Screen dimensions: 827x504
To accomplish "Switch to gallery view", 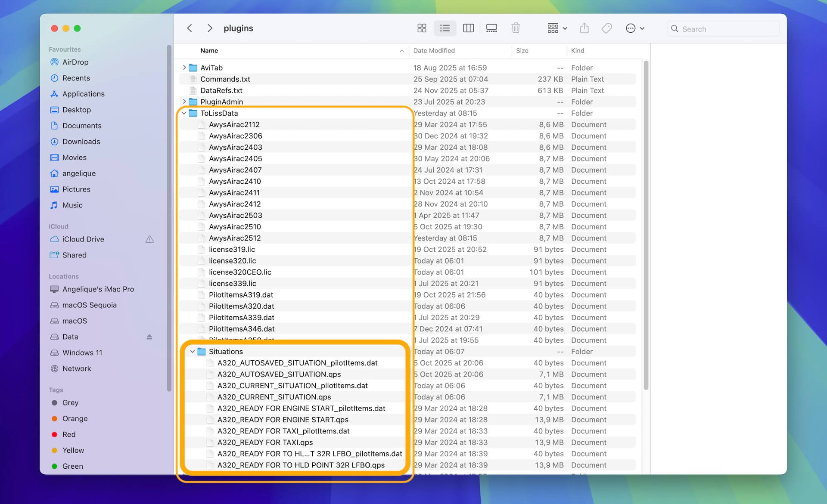I will coord(491,28).
